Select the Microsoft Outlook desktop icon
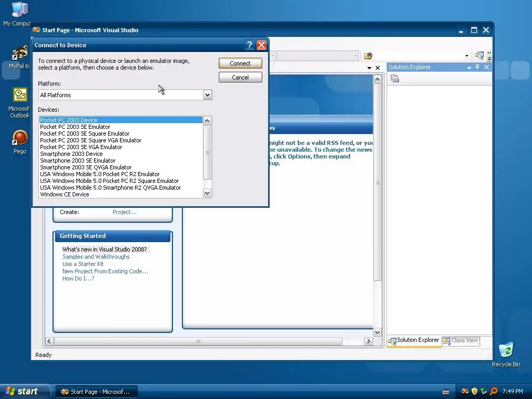This screenshot has width=532, height=399. pyautogui.click(x=19, y=103)
